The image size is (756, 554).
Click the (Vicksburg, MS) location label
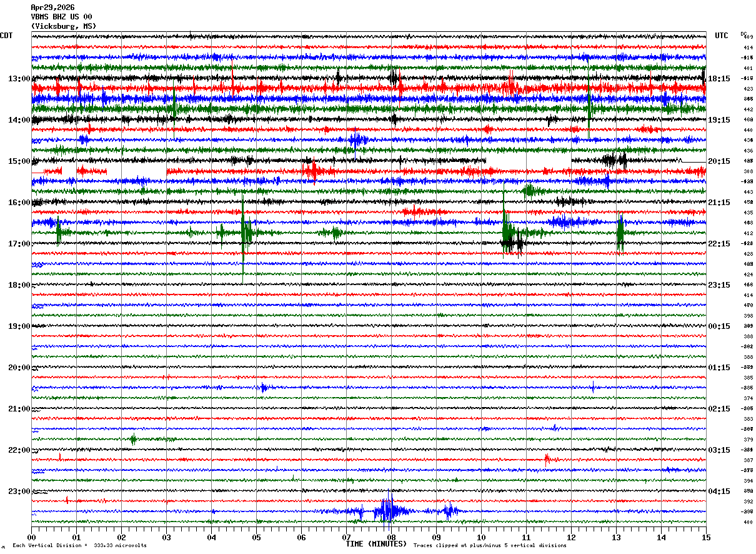pyautogui.click(x=64, y=26)
